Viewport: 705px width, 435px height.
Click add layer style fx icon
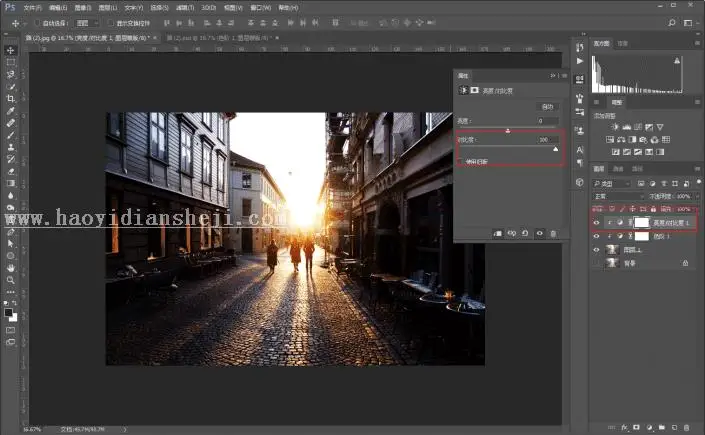625,427
